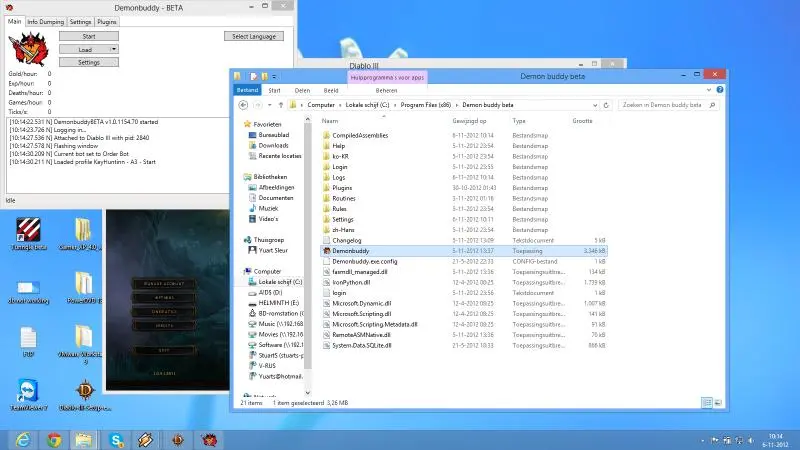Open the Plugins tab in Demonbuddy
The width and height of the screenshot is (800, 450).
(x=107, y=21)
